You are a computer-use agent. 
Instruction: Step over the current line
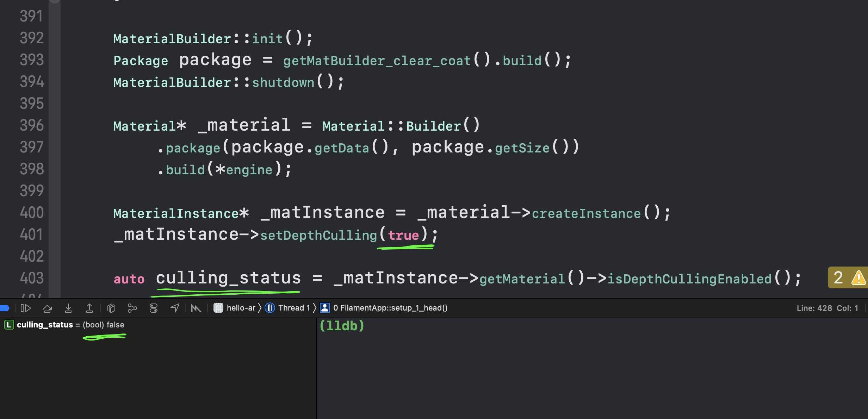click(x=47, y=308)
